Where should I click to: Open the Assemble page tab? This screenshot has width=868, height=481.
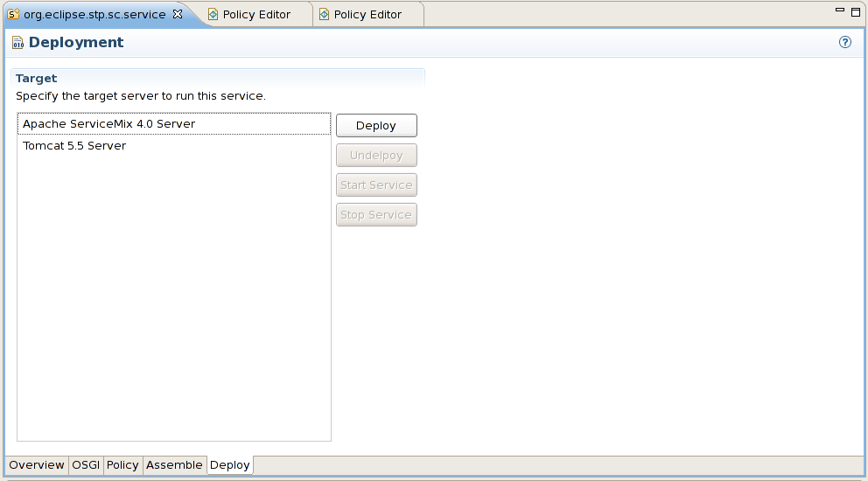coord(174,465)
